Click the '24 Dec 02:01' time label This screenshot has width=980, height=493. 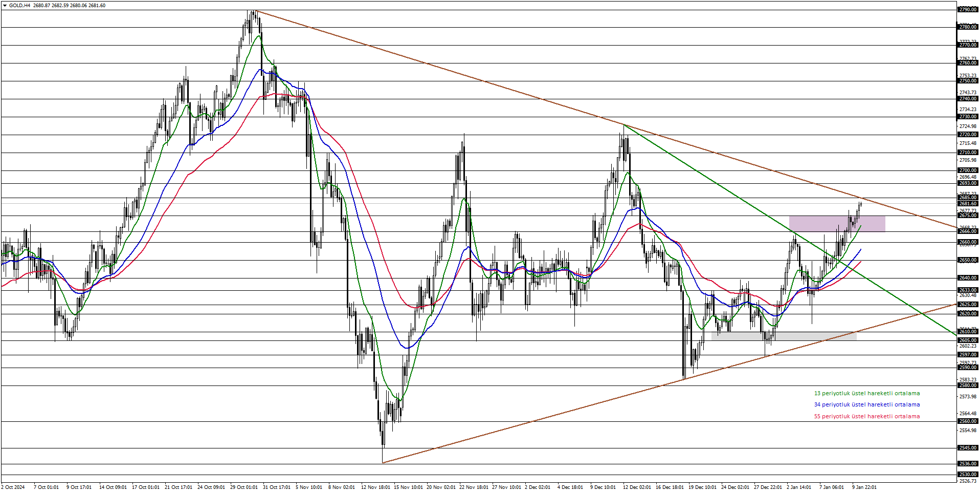pos(735,487)
